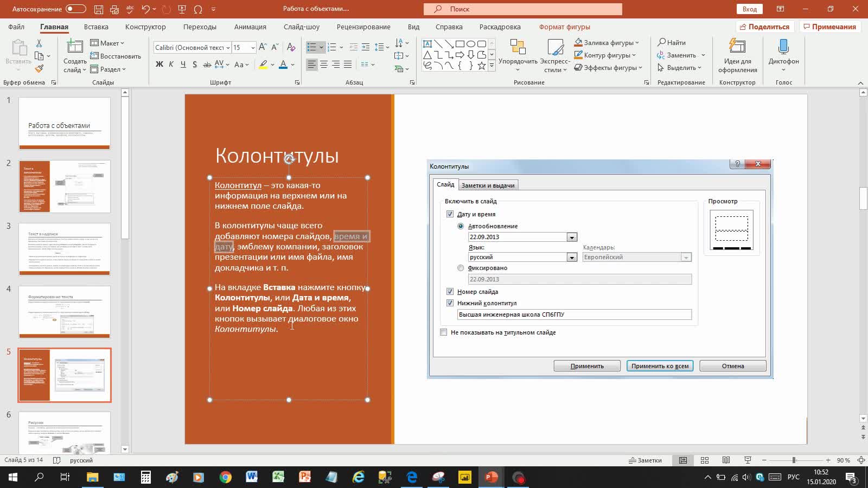Click the Format Painter brush icon
This screenshot has width=868, height=488.
tap(39, 69)
